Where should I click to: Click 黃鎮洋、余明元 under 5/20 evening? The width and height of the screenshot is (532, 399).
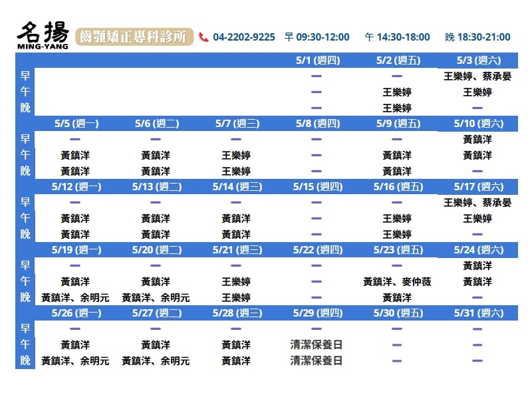coord(156,297)
